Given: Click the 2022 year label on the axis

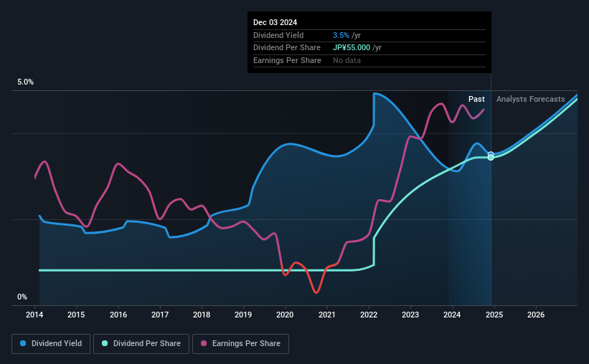Looking at the screenshot, I should pos(369,315).
